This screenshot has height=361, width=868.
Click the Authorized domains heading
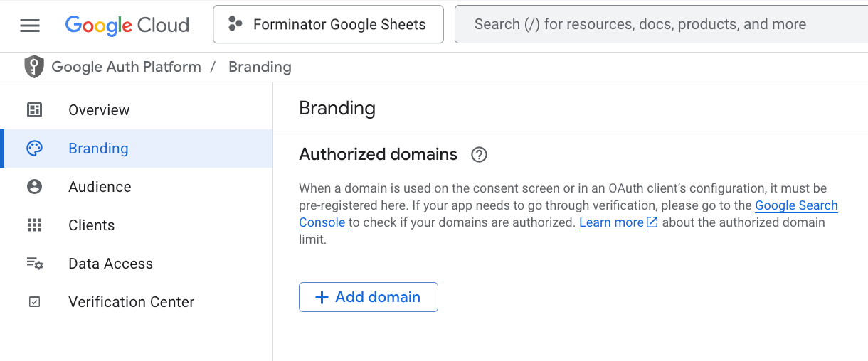379,154
